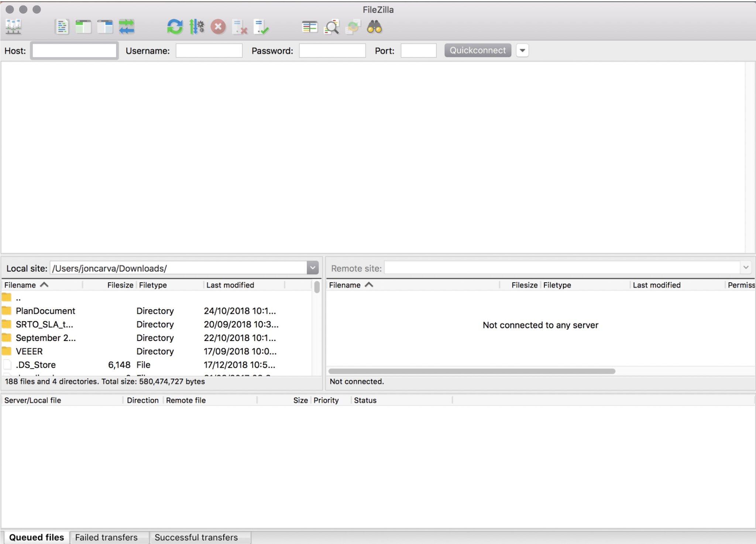The width and height of the screenshot is (756, 544).
Task: Open Quickconnect history dropdown arrow
Action: [x=522, y=50]
